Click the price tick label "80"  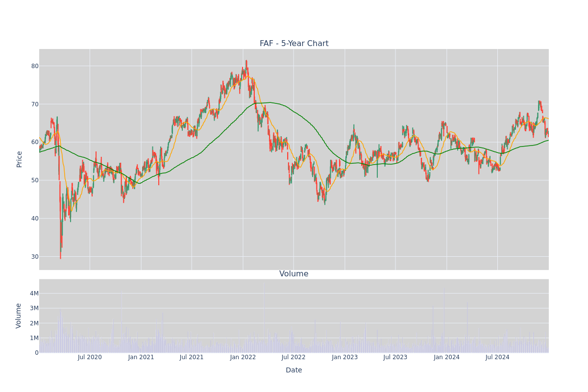point(35,66)
